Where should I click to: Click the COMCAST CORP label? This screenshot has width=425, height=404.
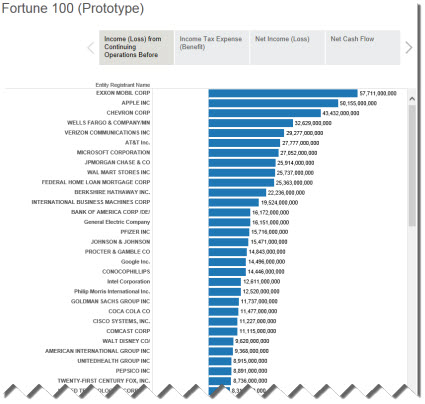[128, 331]
